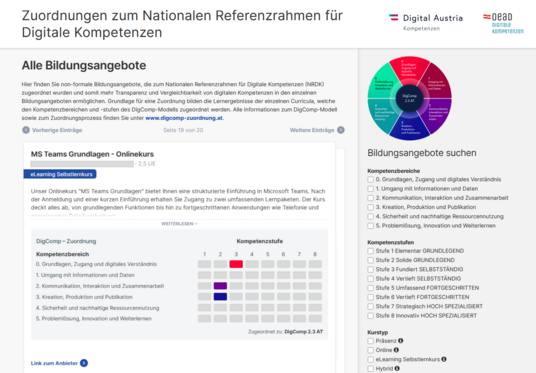The image size is (536, 373).
Task: Check 2. Kommunikation, Interaktion und Zusammenarbeit filter
Action: pyautogui.click(x=371, y=198)
